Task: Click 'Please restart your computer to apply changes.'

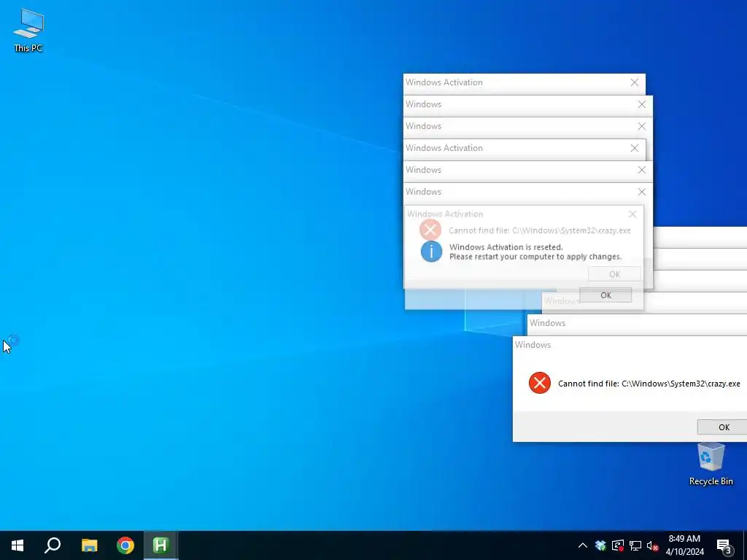Action: pyautogui.click(x=535, y=257)
